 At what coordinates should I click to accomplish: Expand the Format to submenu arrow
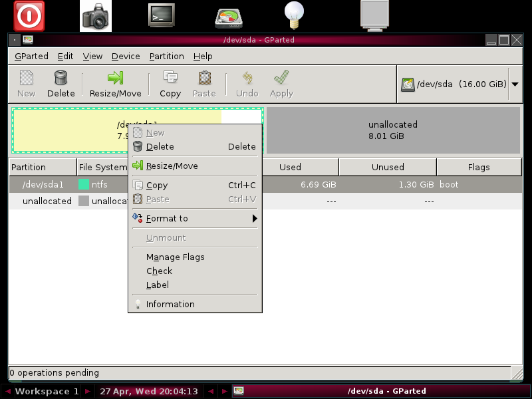[x=255, y=219]
